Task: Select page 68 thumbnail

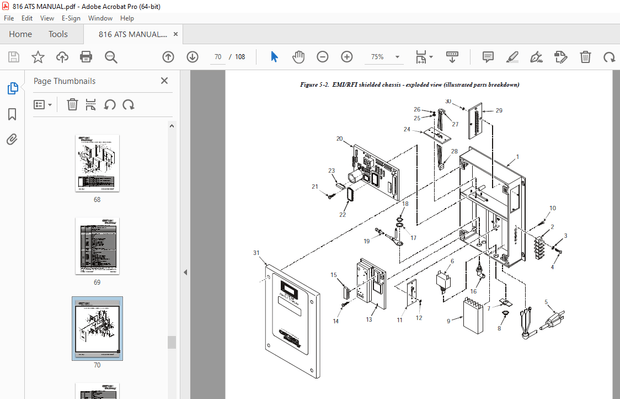Action: point(97,164)
